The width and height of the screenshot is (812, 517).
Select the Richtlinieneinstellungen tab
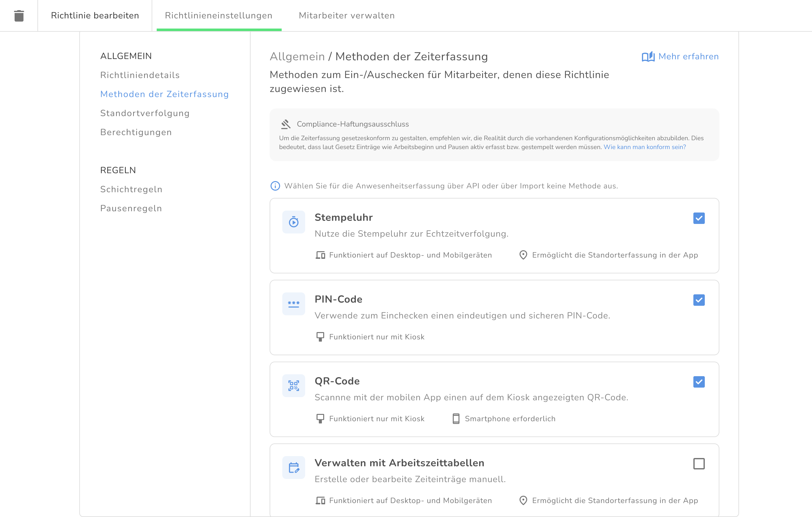coord(219,16)
